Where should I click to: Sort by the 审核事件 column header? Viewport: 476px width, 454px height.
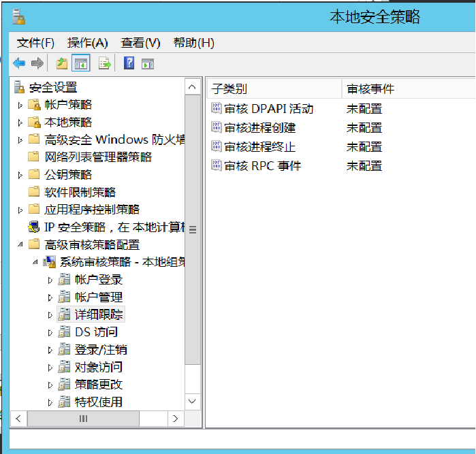[409, 88]
